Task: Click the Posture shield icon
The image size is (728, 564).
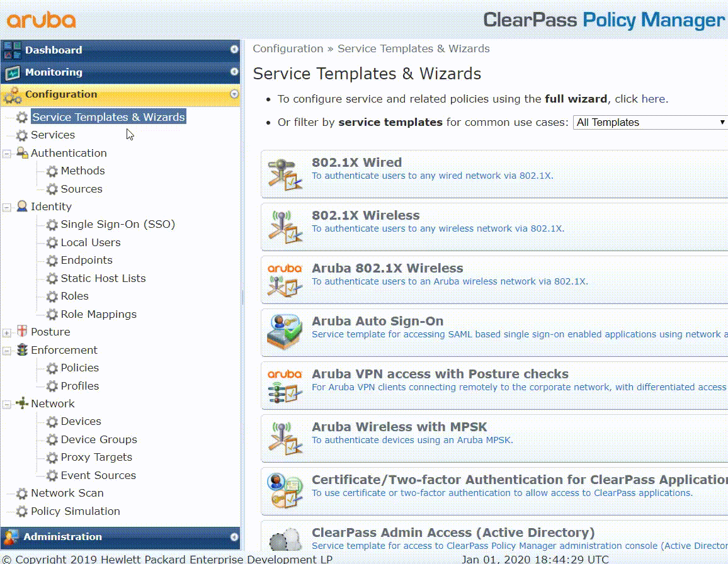Action: click(x=22, y=331)
